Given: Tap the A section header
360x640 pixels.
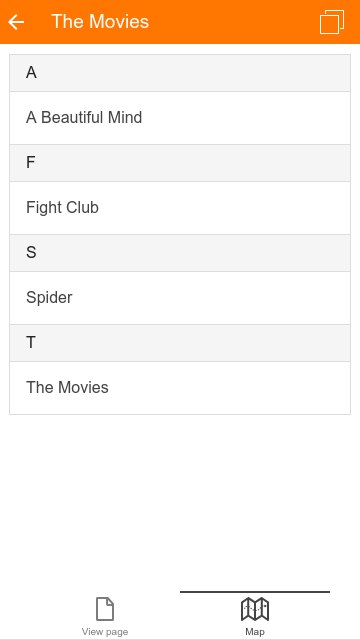Looking at the screenshot, I should click(x=180, y=73).
